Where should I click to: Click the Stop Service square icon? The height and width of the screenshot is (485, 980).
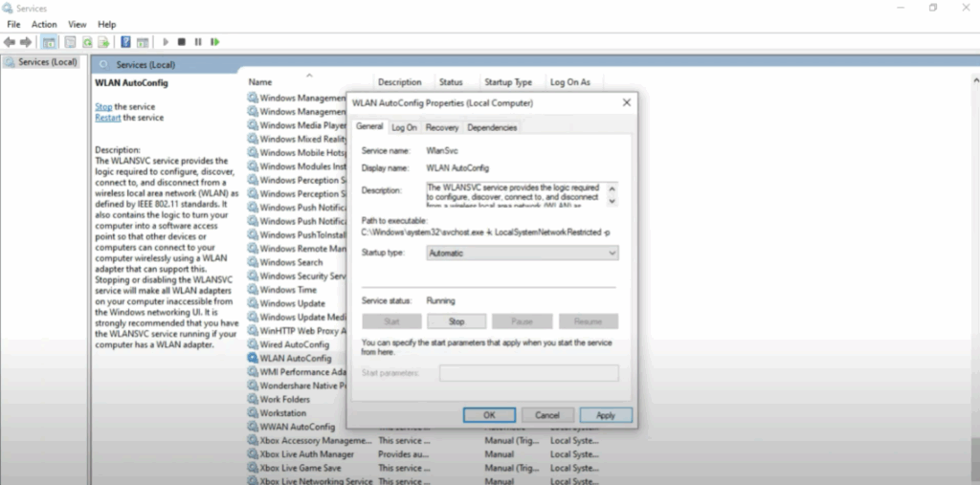coord(181,42)
